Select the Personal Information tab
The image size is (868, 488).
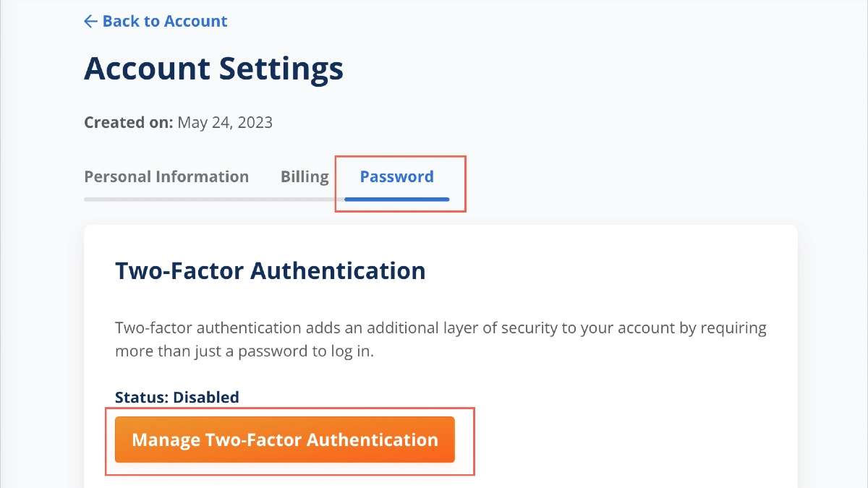166,176
